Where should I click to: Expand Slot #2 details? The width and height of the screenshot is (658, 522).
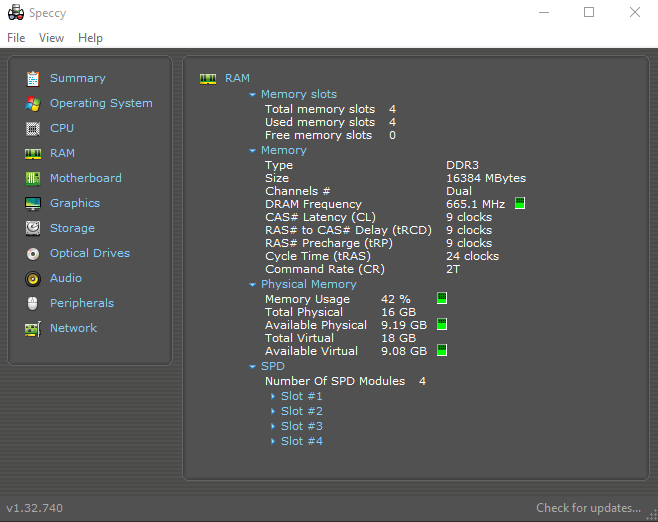pos(273,411)
